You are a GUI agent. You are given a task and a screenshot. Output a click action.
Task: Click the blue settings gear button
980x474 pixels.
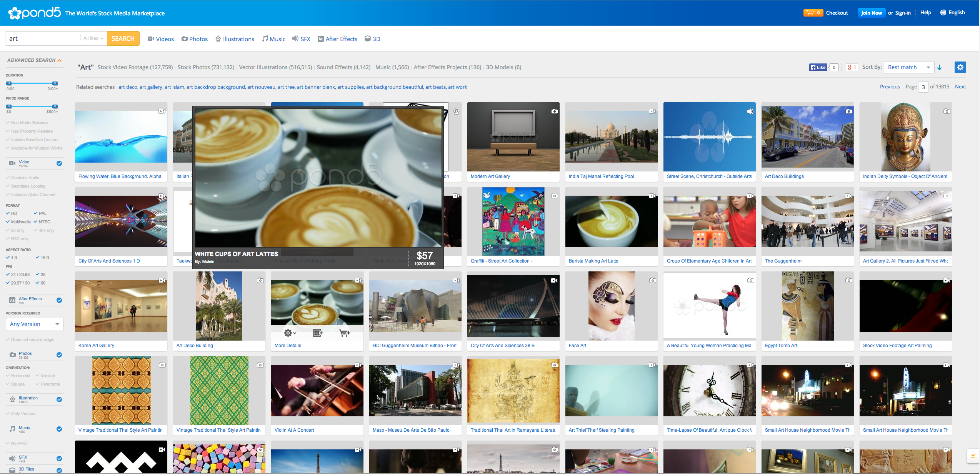(960, 67)
